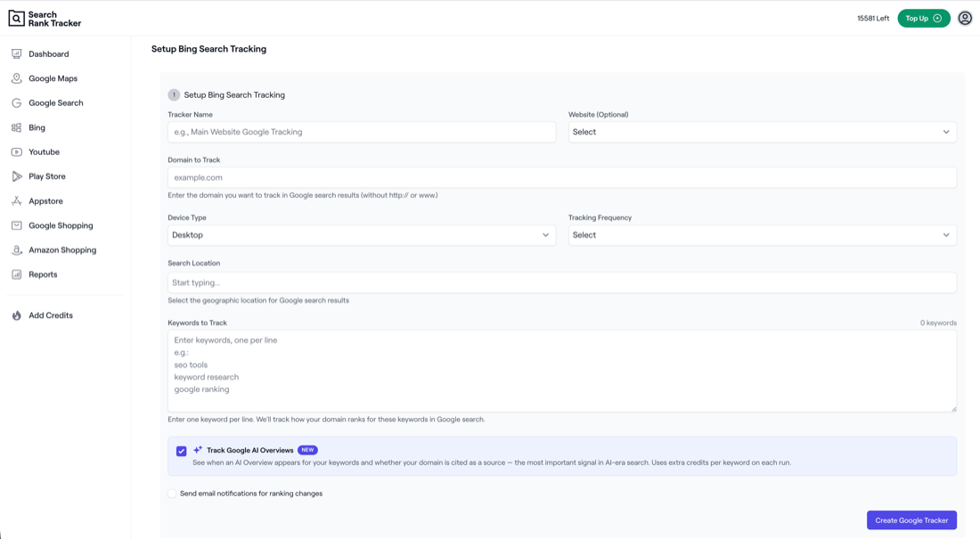980x539 pixels.
Task: Click the Setup Bing Search Tracking page heading
Action: (x=208, y=49)
